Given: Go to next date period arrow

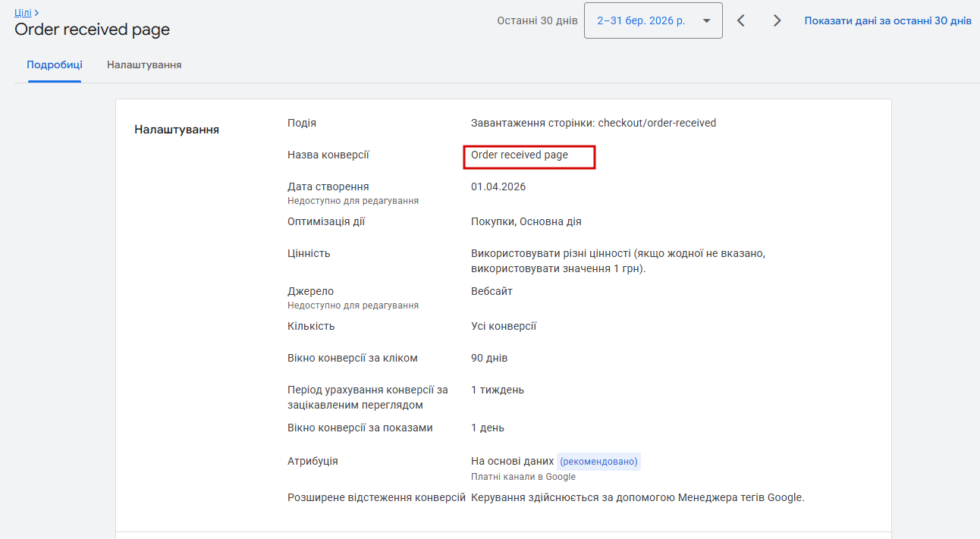Looking at the screenshot, I should point(777,20).
